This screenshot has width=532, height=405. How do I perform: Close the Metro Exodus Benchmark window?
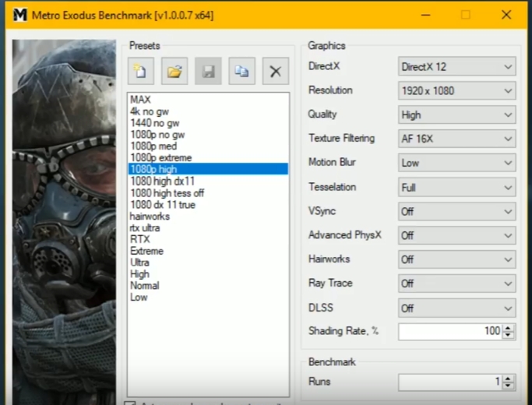pyautogui.click(x=506, y=15)
